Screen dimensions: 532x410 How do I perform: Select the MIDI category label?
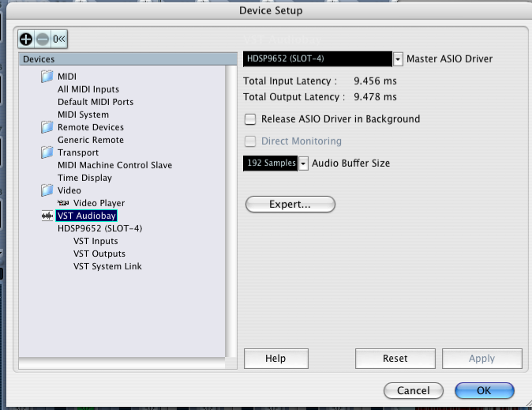(x=67, y=77)
